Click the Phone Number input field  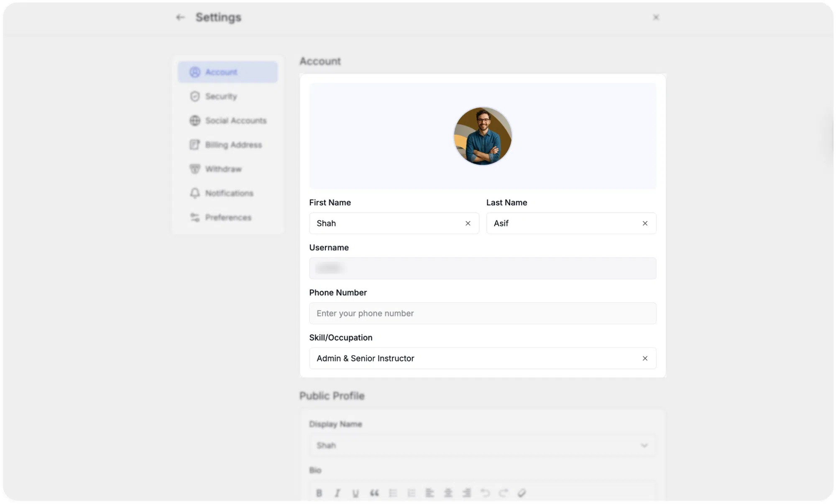click(x=483, y=313)
